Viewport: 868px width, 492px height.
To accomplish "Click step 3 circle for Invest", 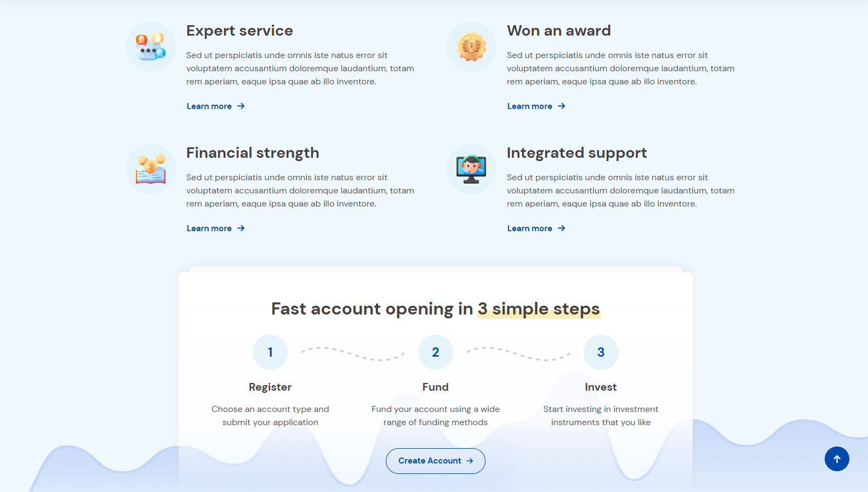I will point(601,352).
